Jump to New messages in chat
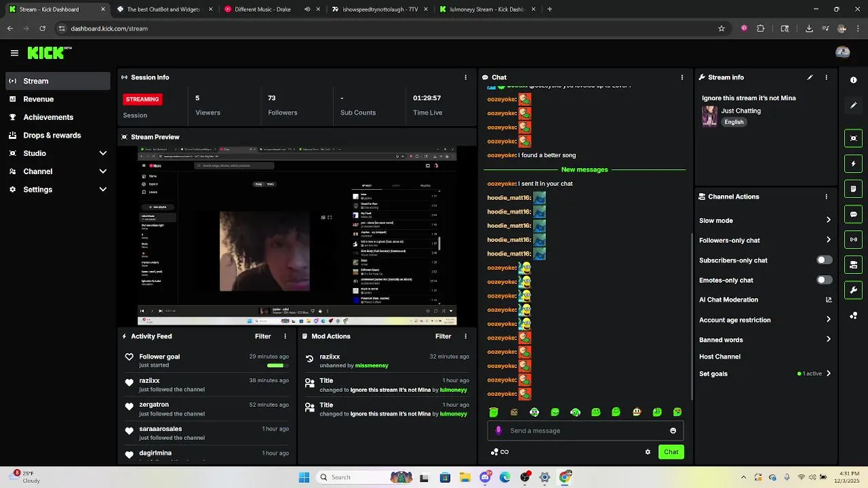Image resolution: width=868 pixels, height=488 pixels. (585, 169)
